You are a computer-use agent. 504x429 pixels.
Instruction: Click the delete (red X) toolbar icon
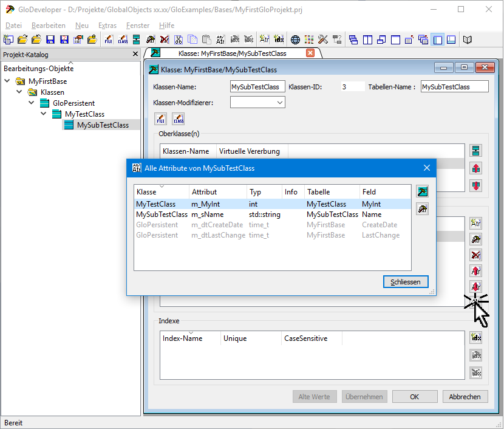pyautogui.click(x=165, y=39)
